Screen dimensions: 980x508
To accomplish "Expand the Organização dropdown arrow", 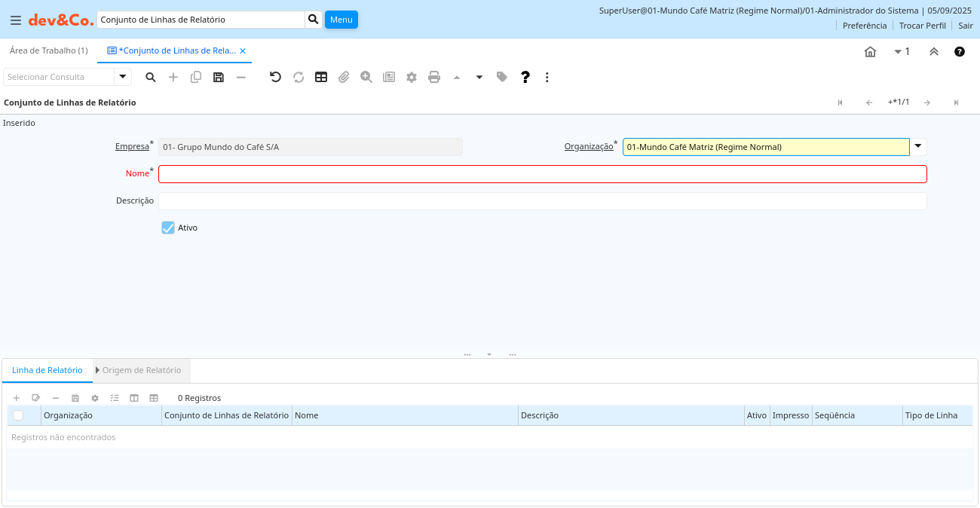I will coord(918,146).
